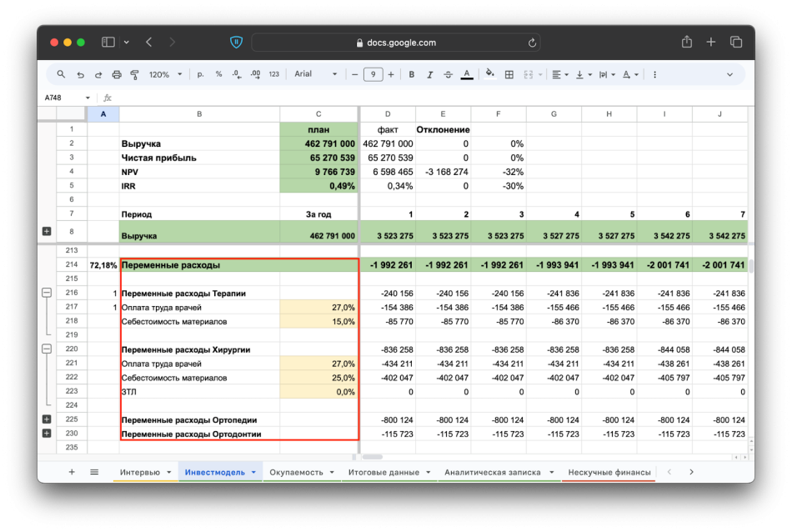The image size is (792, 532).
Task: Click the font size input field
Action: coord(373,74)
